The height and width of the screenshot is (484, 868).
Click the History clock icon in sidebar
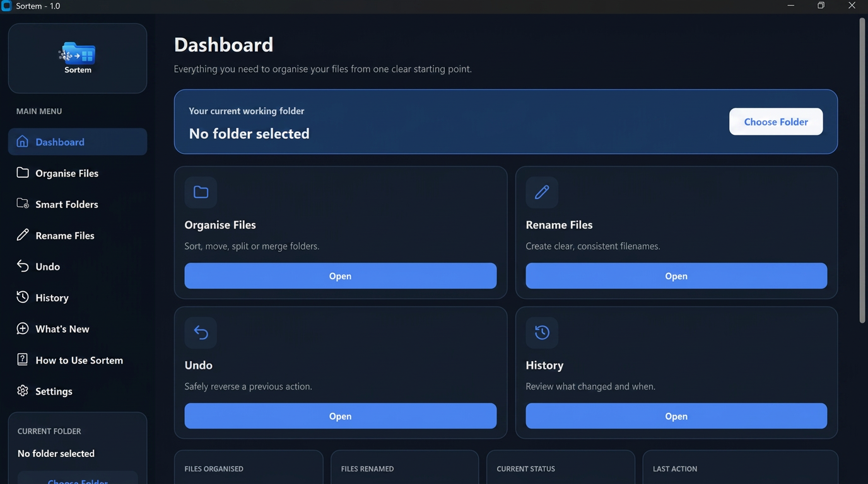point(23,297)
